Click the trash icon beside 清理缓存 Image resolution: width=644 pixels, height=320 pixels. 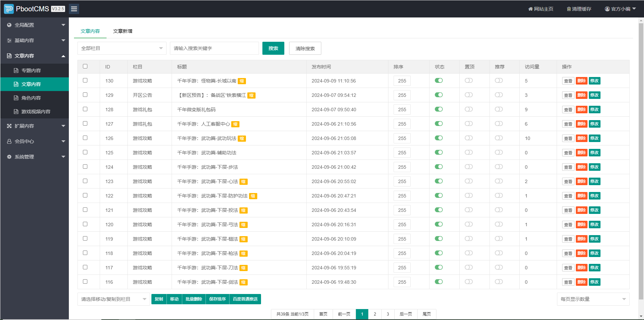569,9
